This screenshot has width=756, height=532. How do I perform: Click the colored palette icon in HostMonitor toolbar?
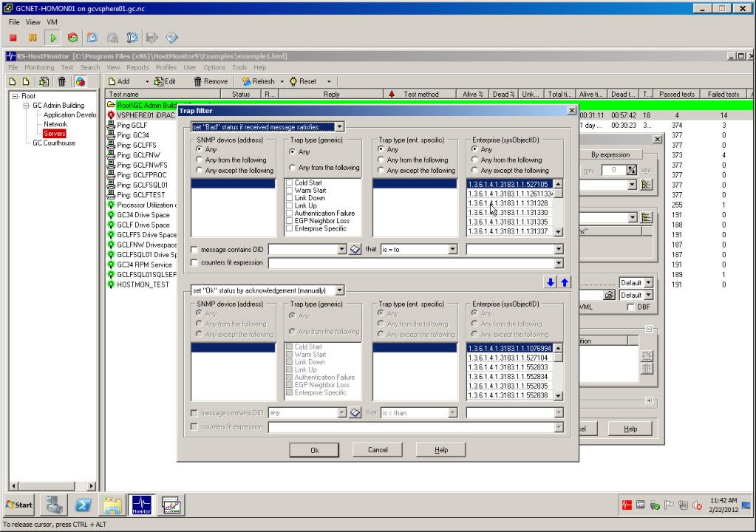pos(81,81)
